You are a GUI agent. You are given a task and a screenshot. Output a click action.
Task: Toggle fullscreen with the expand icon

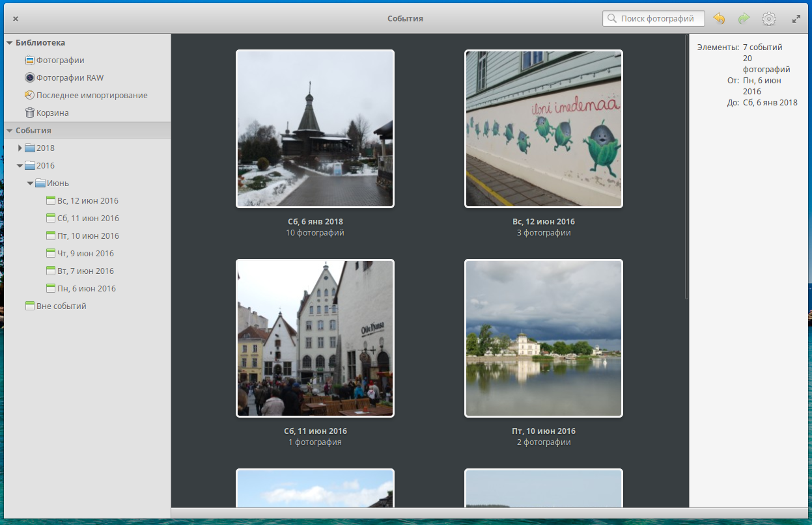[796, 19]
